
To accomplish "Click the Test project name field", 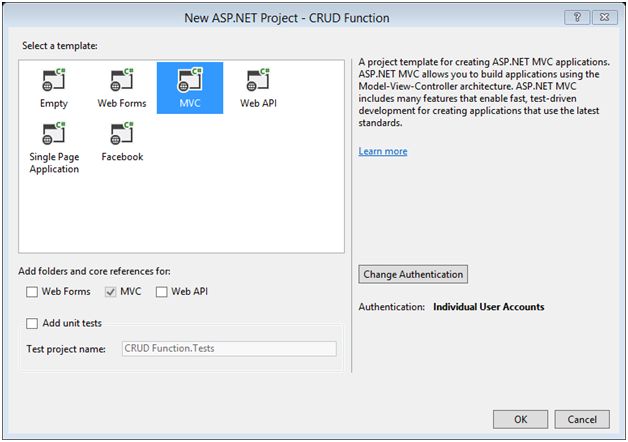I will (x=229, y=349).
